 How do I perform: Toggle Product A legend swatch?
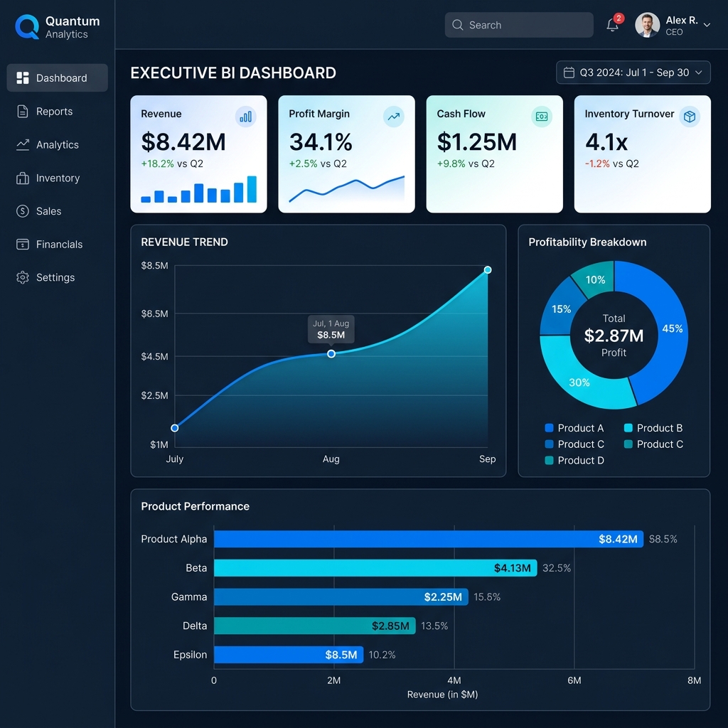point(550,427)
